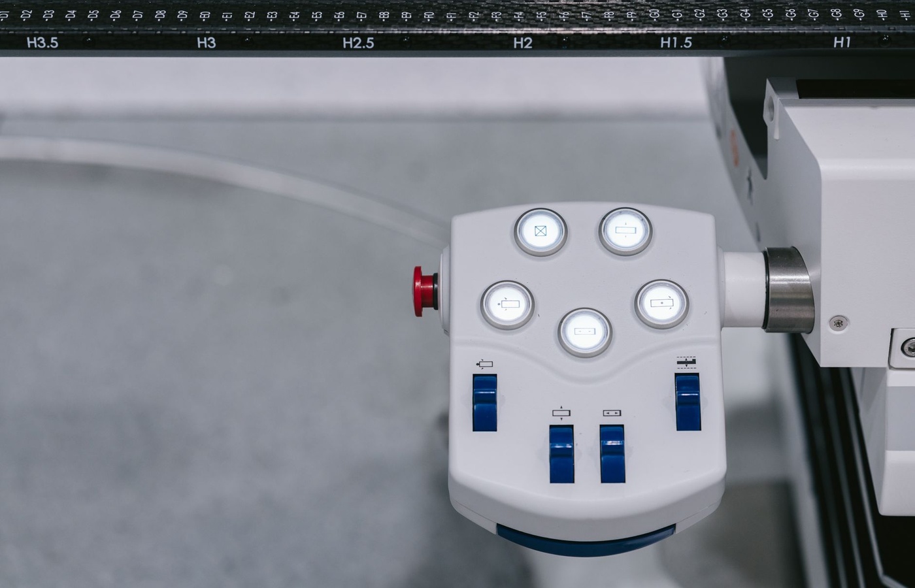
Task: Push the lit button showing a plain rectangle with tick marks
Action: click(625, 231)
